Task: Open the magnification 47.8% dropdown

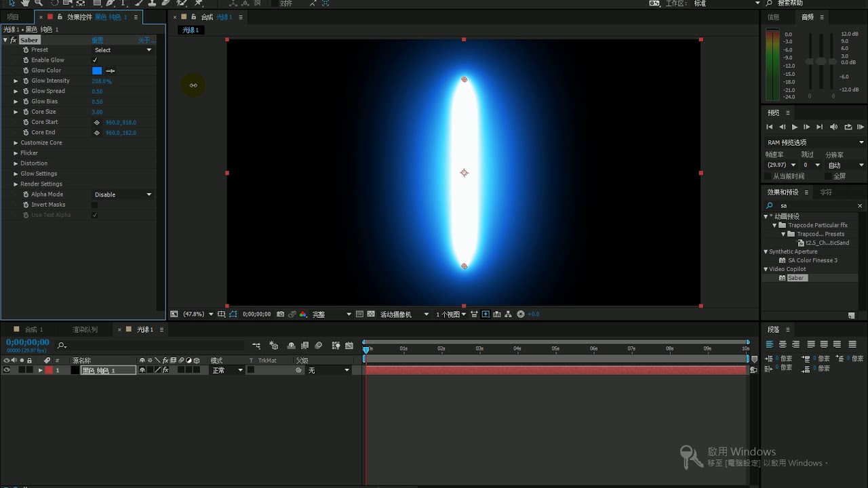Action: (197, 314)
